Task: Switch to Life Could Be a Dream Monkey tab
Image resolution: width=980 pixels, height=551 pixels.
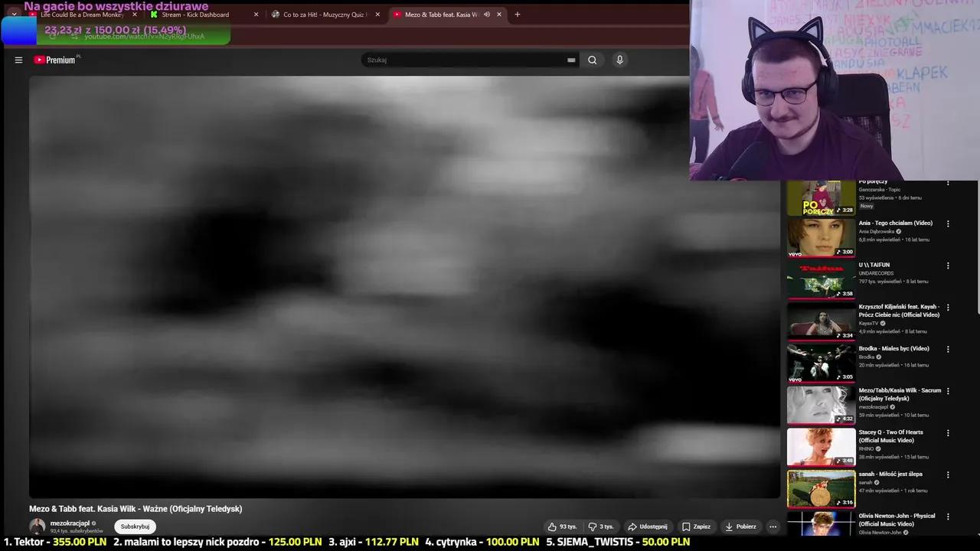Action: point(80,15)
